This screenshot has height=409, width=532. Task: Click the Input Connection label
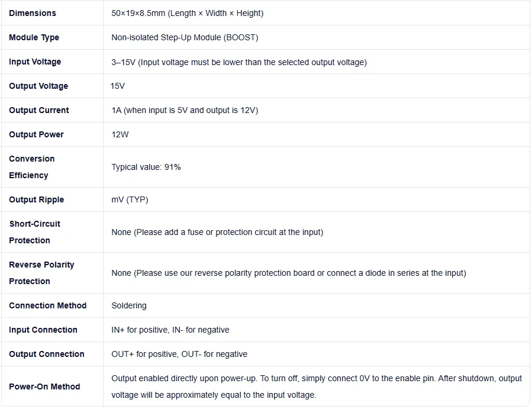[x=43, y=330]
